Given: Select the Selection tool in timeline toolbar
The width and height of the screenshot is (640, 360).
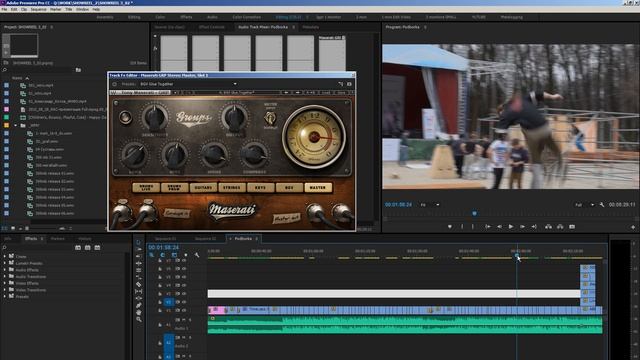Looking at the screenshot, I should tap(139, 242).
